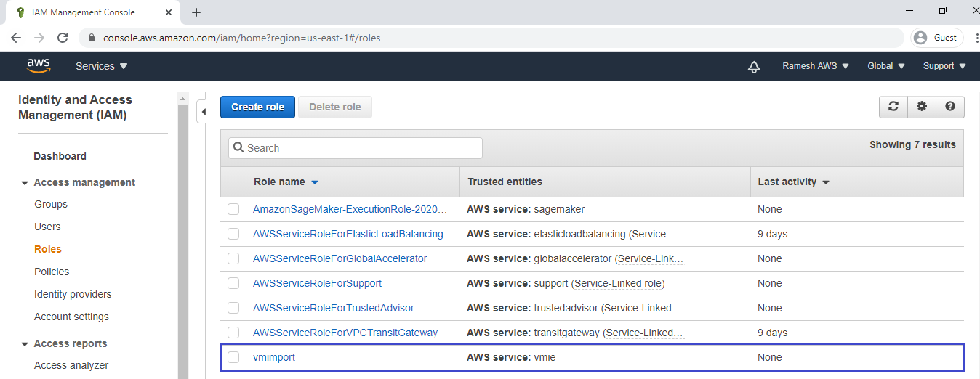Image resolution: width=980 pixels, height=379 pixels.
Task: Refresh the roles list
Action: pyautogui.click(x=893, y=107)
